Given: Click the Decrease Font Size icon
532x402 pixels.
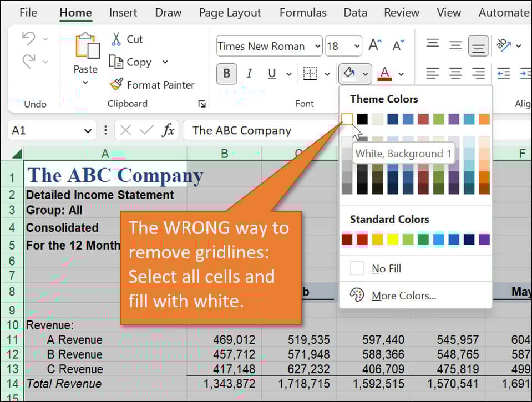Looking at the screenshot, I should point(398,46).
